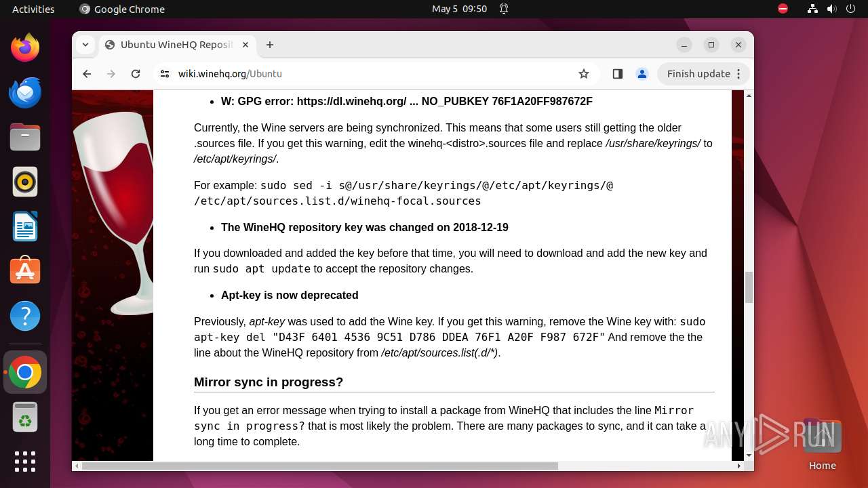Click scroll left arrow on horizontal scrollbar

click(x=77, y=466)
